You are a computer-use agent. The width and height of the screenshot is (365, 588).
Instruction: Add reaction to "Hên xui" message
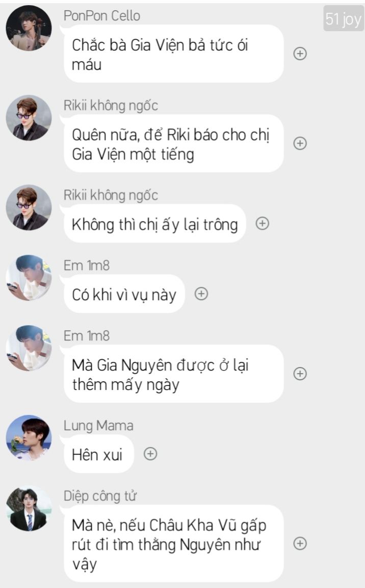coord(150,454)
